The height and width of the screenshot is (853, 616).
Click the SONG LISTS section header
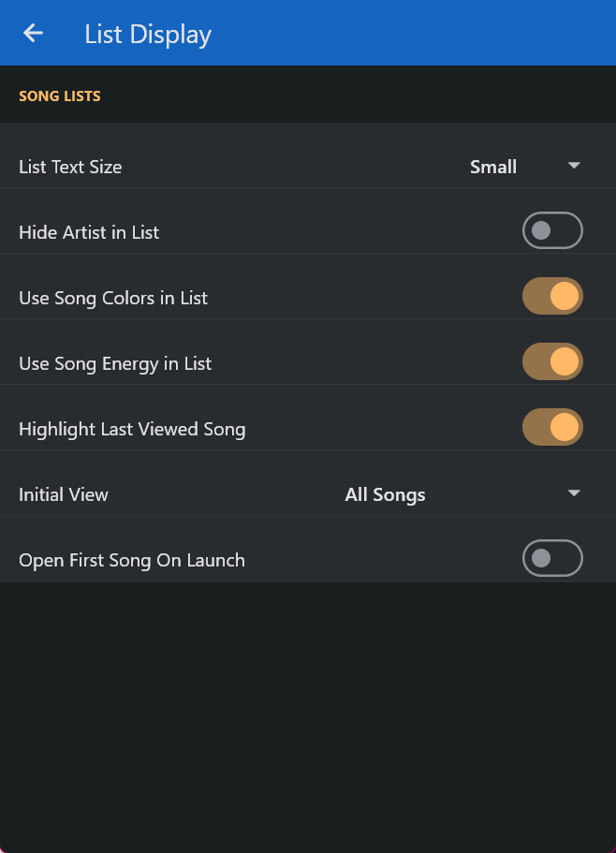pos(60,96)
